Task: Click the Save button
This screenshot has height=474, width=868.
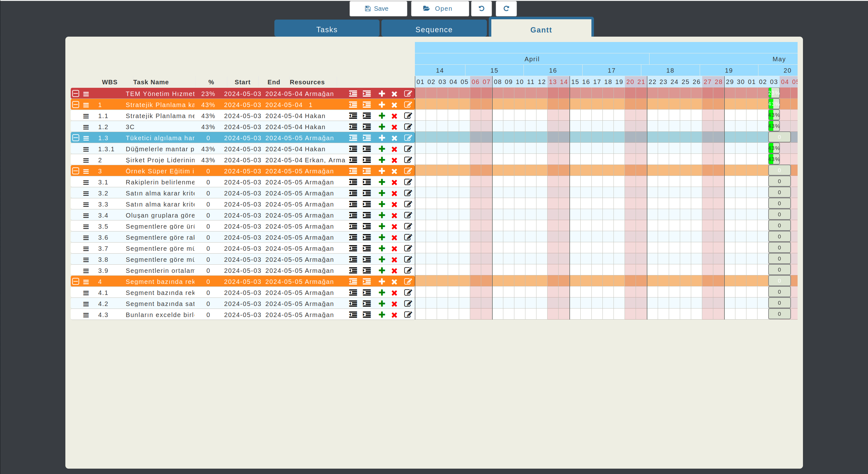Action: click(x=378, y=9)
